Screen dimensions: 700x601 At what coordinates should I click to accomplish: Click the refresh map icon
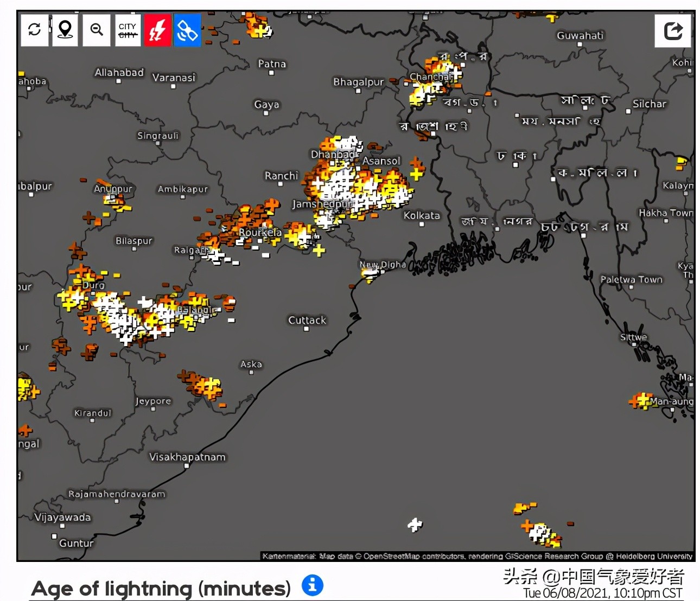point(35,29)
